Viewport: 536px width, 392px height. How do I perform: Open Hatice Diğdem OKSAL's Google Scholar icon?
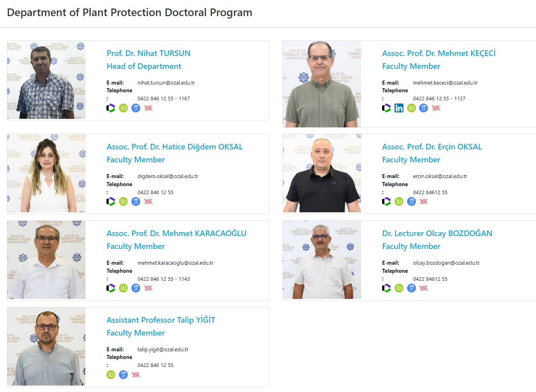click(136, 201)
